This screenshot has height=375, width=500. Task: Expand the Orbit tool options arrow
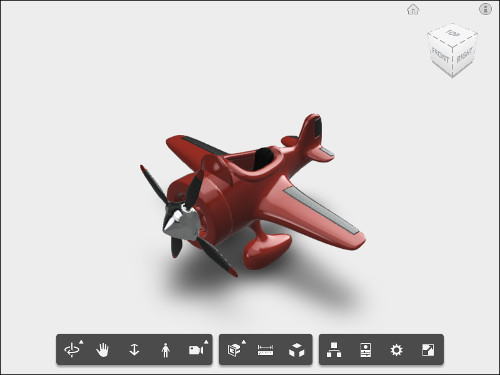[81, 342]
